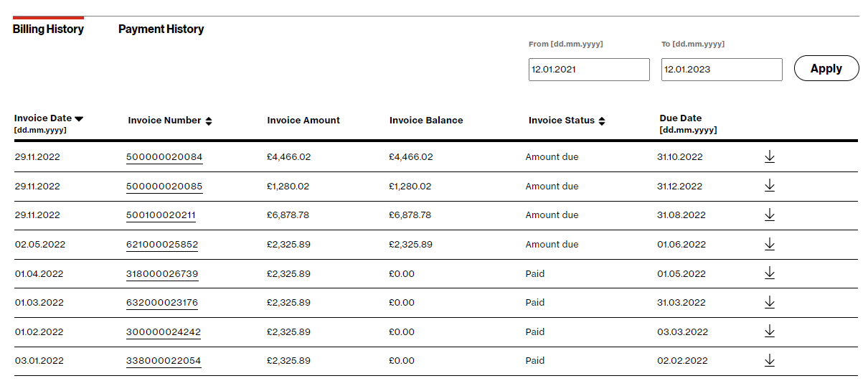Image resolution: width=868 pixels, height=381 pixels.
Task: Open invoice link 500100020211
Action: pos(161,215)
